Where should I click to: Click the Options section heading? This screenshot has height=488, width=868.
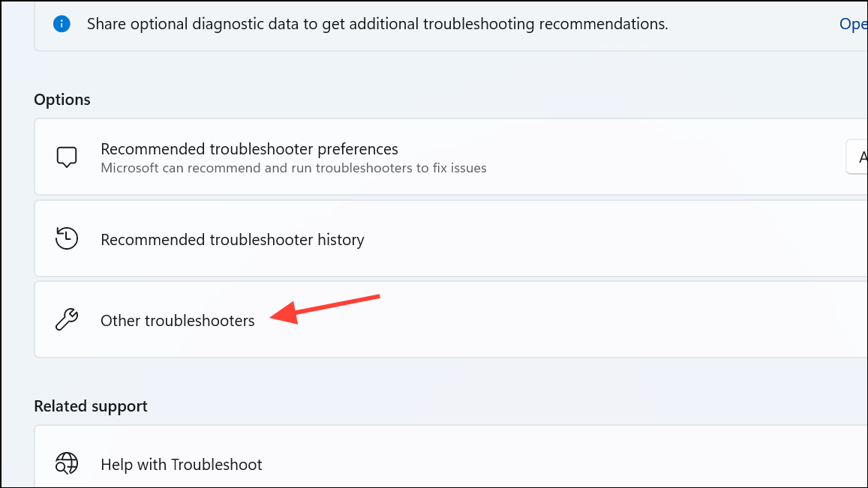(x=62, y=100)
